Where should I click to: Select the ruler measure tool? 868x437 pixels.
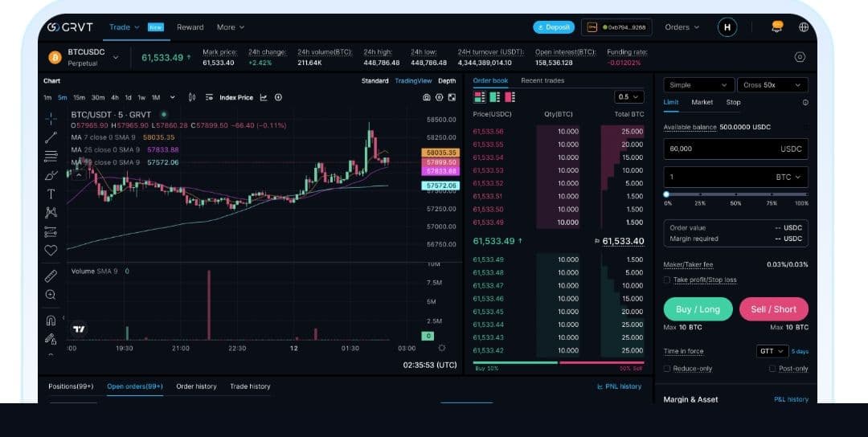click(51, 276)
